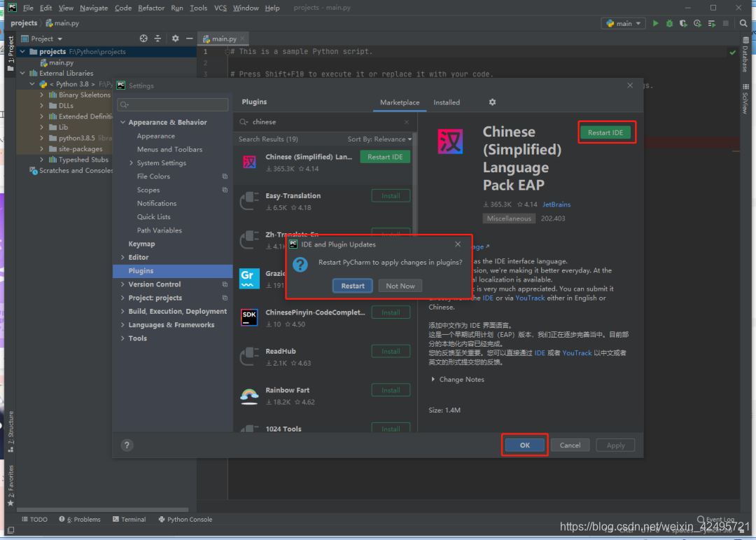Open the Database side panel
Screen dimensions: 756x540
pos(746,54)
